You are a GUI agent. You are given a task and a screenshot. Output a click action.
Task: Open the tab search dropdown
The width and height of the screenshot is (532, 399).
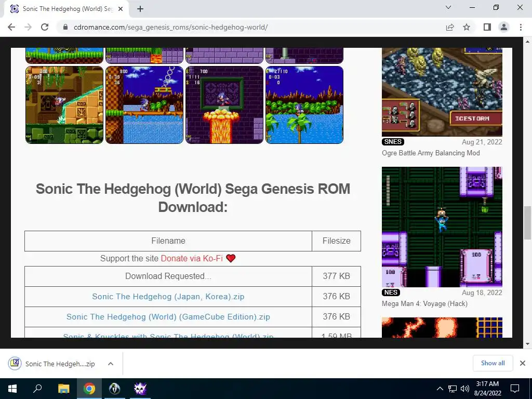tap(448, 7)
